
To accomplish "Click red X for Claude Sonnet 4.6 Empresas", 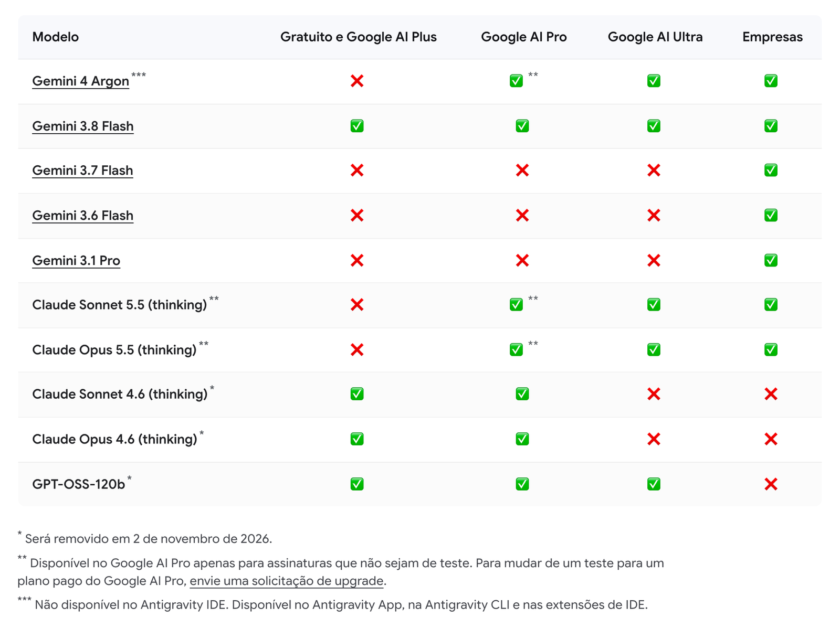I will click(x=771, y=393).
